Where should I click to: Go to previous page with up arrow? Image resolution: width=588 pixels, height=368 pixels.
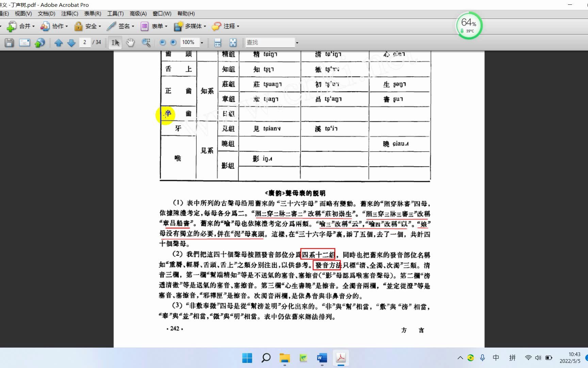(59, 43)
